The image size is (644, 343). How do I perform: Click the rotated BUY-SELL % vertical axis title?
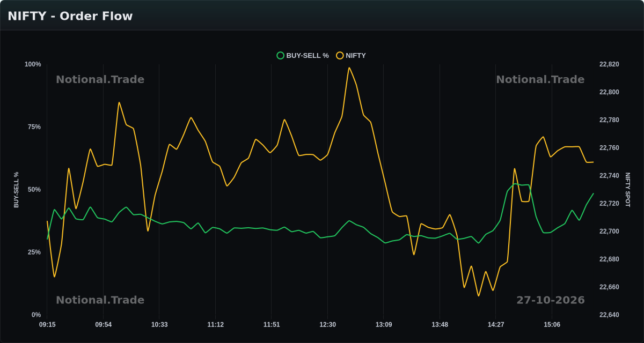[x=16, y=190]
